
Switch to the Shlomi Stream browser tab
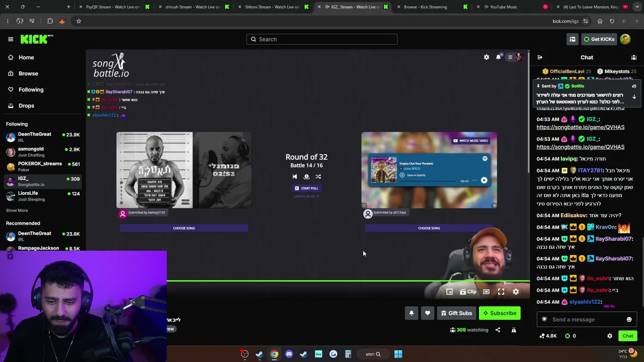pos(272,7)
